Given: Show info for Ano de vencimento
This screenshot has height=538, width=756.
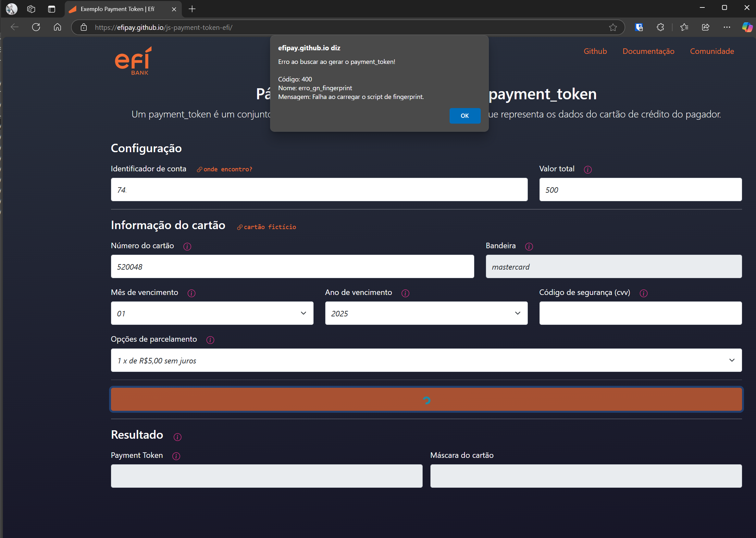Looking at the screenshot, I should click(x=405, y=293).
